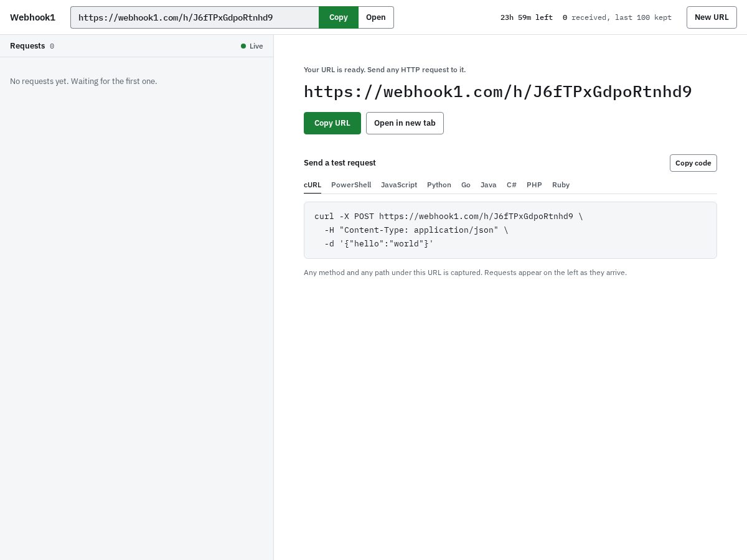Image resolution: width=747 pixels, height=560 pixels.
Task: Click the green Copy URL button
Action: pyautogui.click(x=332, y=123)
